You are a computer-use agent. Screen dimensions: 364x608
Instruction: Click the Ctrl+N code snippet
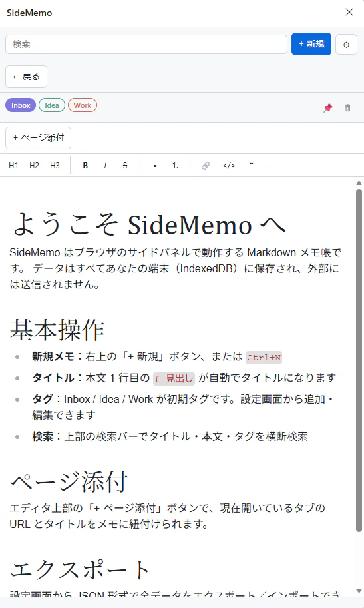tap(264, 357)
